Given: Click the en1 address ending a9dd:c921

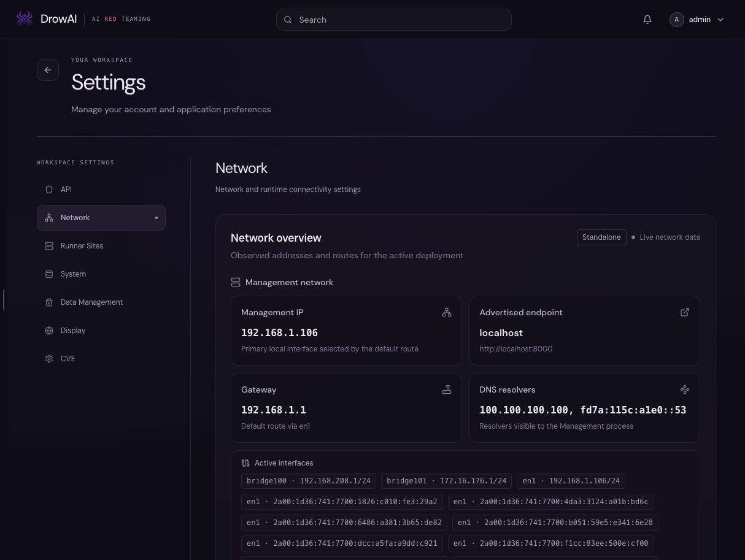Looking at the screenshot, I should (x=342, y=543).
